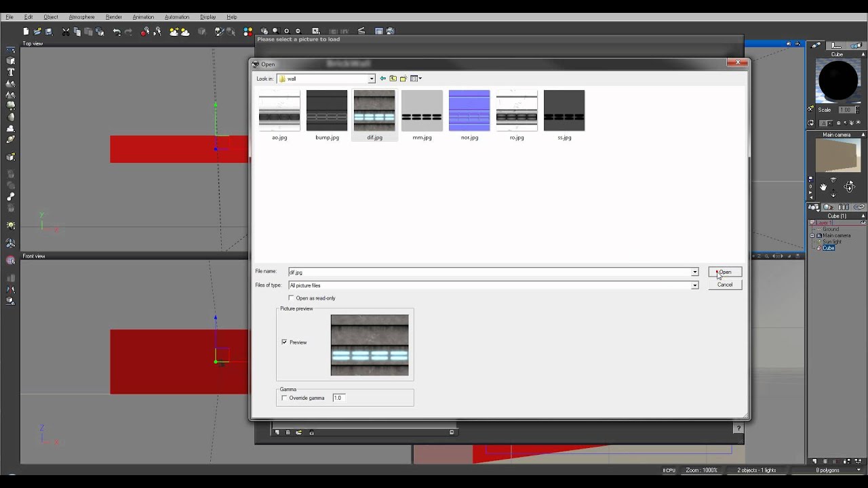
Task: Select Ground in the layer tree
Action: [831, 230]
